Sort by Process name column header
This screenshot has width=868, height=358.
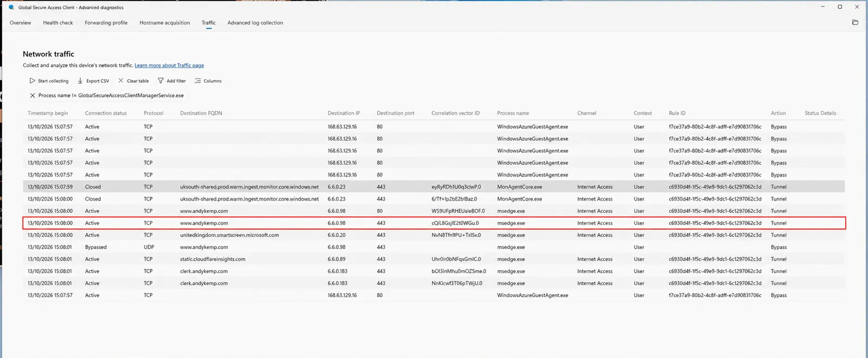(x=513, y=113)
